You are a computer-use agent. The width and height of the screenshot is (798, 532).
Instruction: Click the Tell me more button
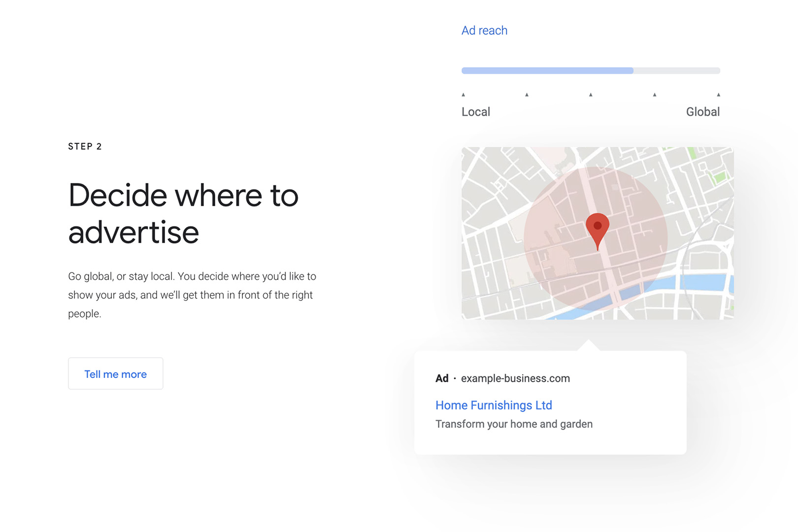click(115, 373)
